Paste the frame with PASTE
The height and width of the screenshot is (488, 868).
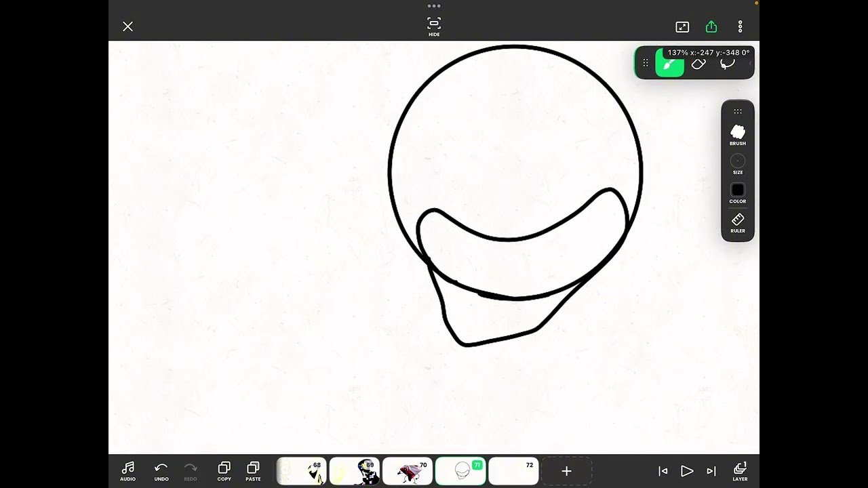click(253, 471)
